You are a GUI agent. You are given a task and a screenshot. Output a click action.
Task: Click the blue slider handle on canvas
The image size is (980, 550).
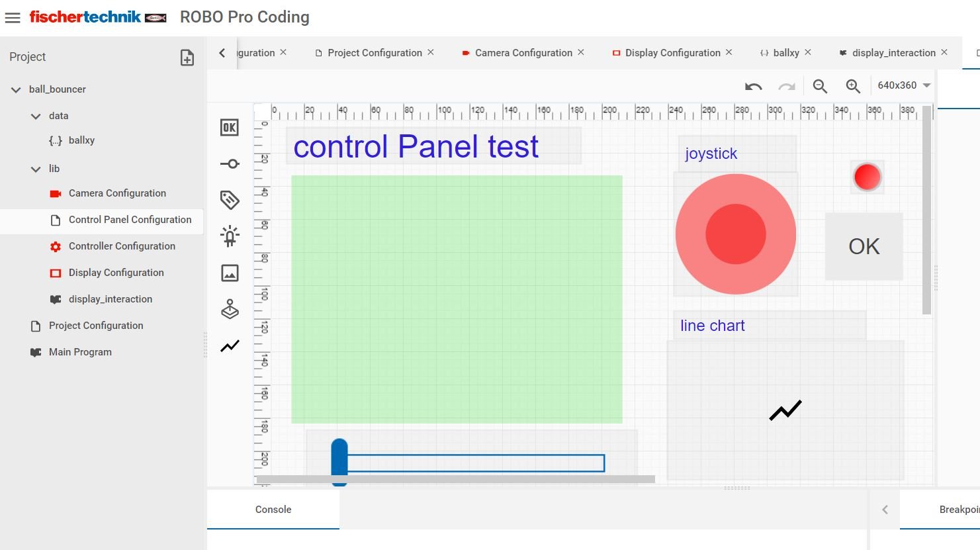click(339, 461)
